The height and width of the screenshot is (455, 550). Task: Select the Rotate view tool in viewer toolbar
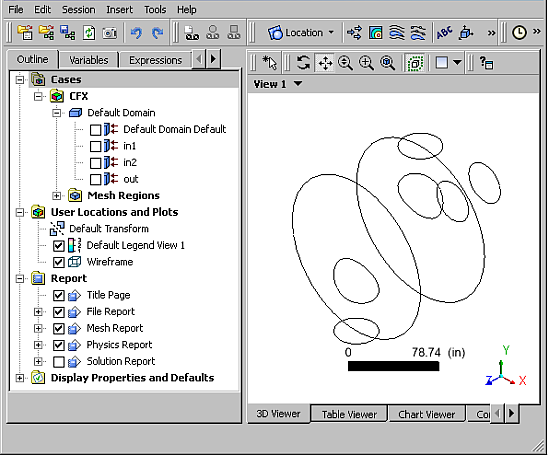[x=303, y=63]
